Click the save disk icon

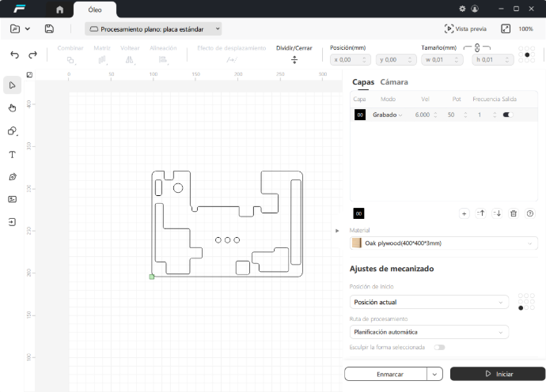[49, 29]
